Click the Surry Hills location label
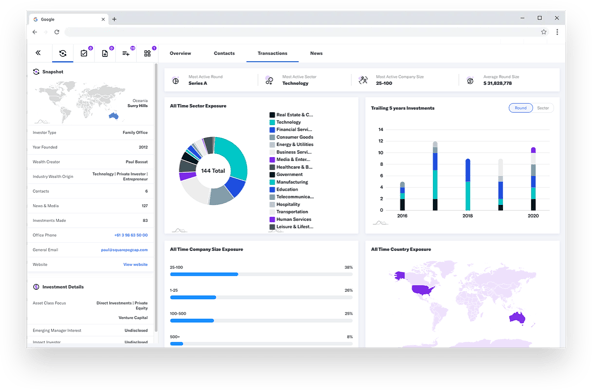This screenshot has width=592, height=390. point(138,106)
